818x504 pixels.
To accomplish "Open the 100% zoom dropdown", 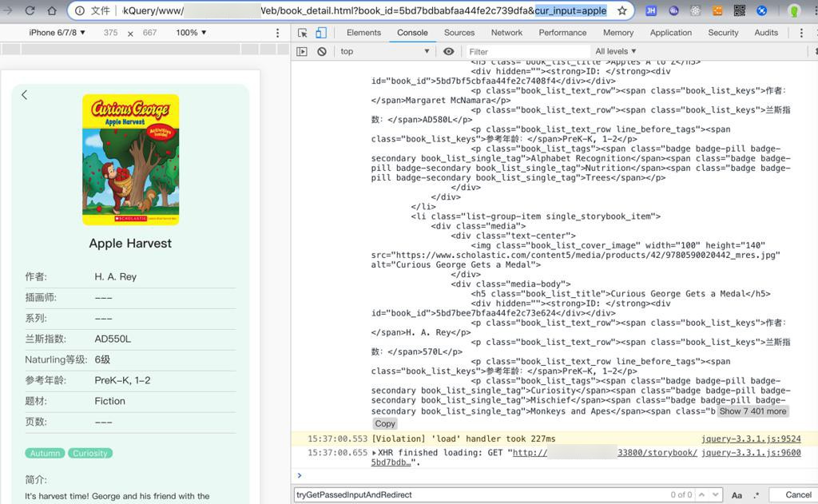I will pyautogui.click(x=191, y=32).
